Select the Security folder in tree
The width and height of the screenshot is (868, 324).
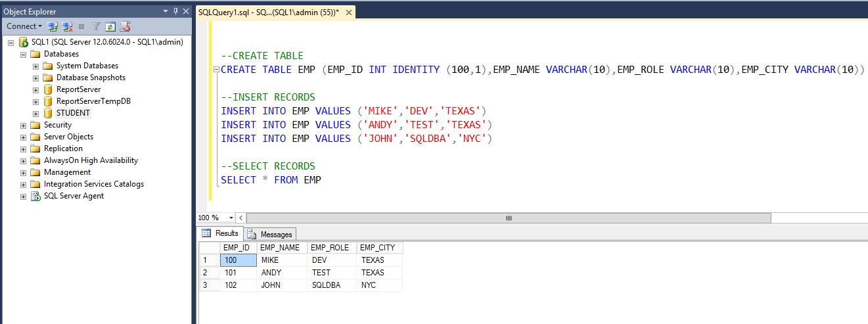point(57,125)
